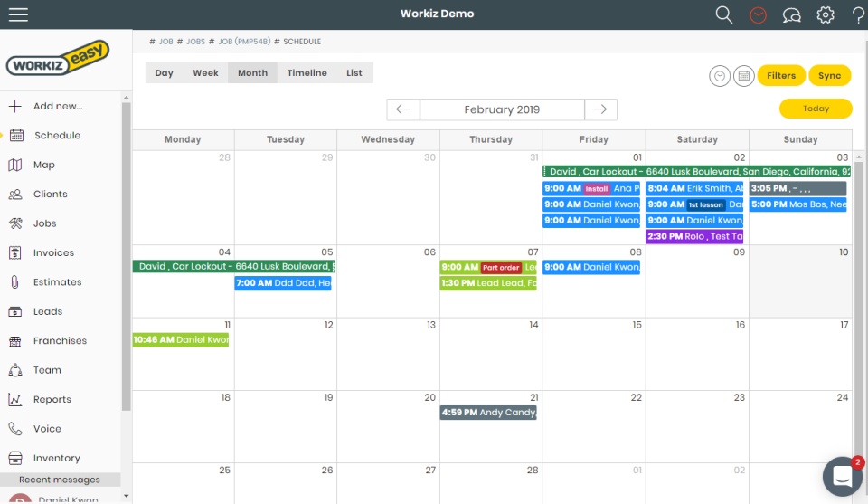Click the Workiz Easy logo
Image resolution: width=868 pixels, height=504 pixels.
pyautogui.click(x=58, y=58)
